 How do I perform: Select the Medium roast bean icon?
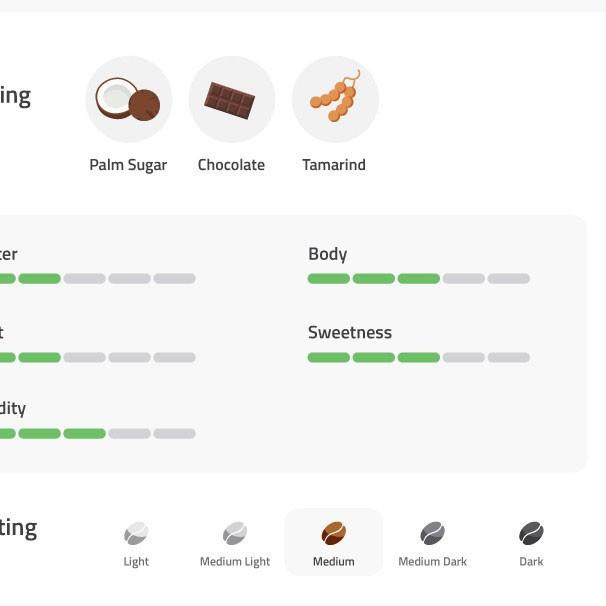coord(334,533)
